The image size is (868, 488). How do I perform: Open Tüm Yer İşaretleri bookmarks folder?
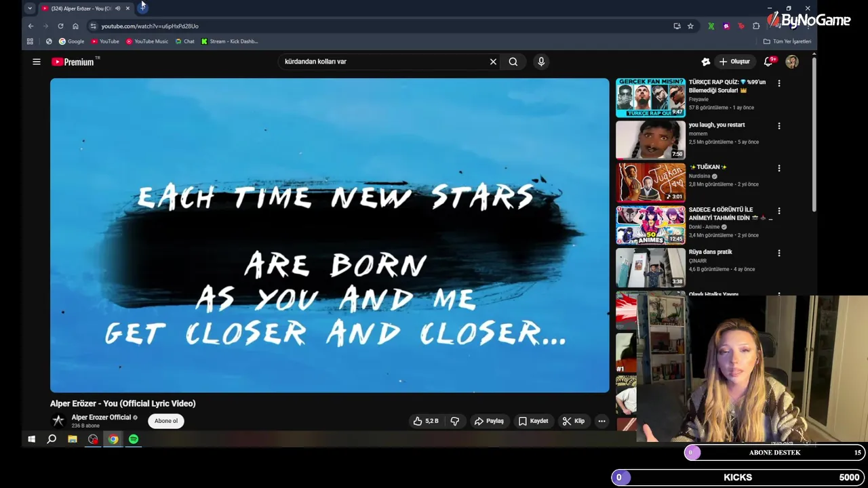pos(787,41)
